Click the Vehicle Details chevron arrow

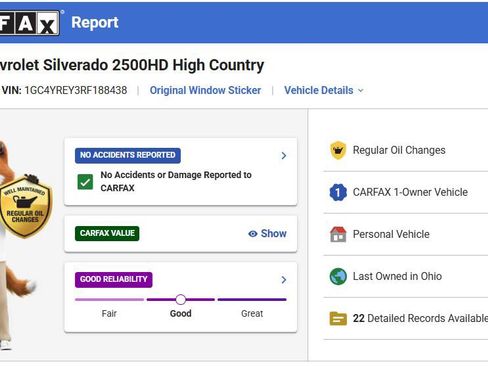[361, 91]
